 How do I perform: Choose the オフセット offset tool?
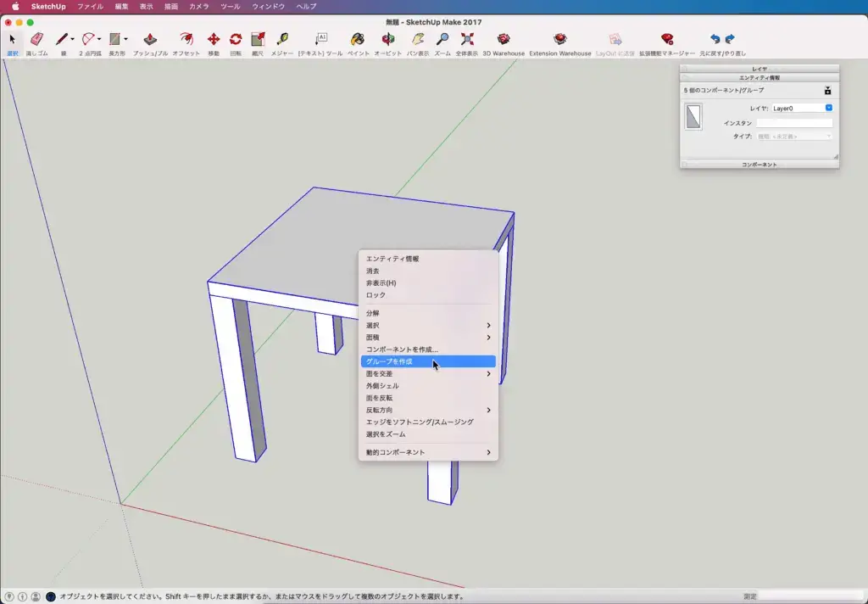pyautogui.click(x=186, y=39)
